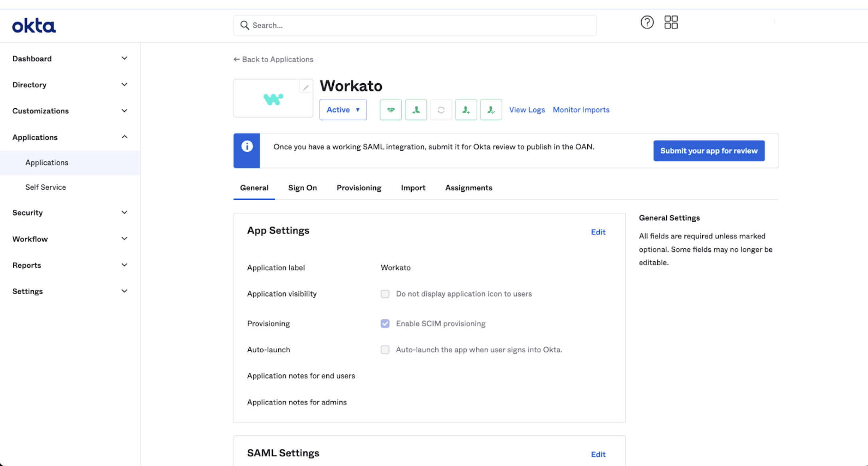Toggle Enable SCIM provisioning checkbox

click(x=385, y=324)
